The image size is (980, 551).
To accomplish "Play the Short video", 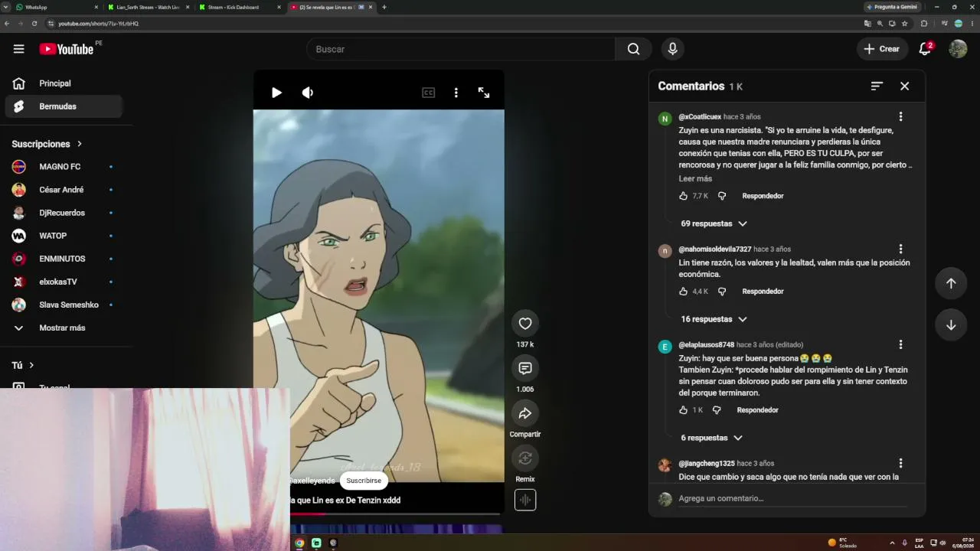I will pos(276,93).
